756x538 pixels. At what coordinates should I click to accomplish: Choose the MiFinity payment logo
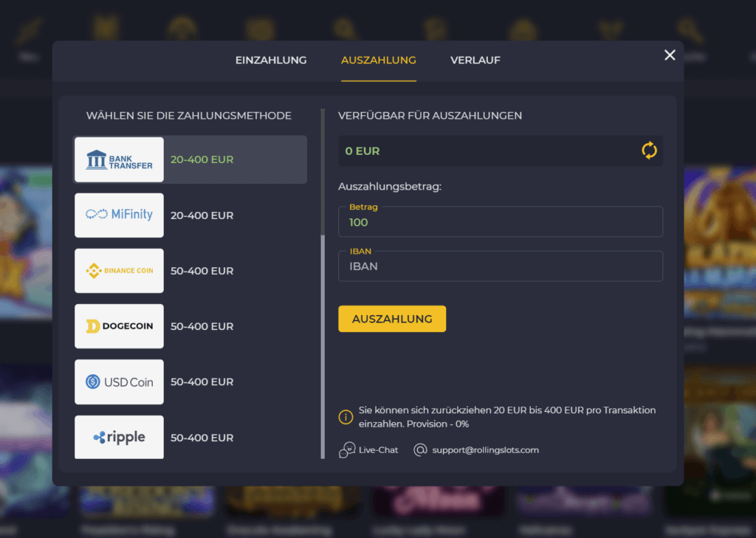click(119, 215)
